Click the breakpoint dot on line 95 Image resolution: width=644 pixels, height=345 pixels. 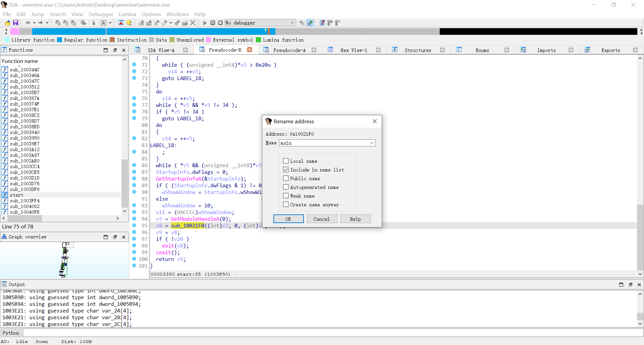point(134,225)
